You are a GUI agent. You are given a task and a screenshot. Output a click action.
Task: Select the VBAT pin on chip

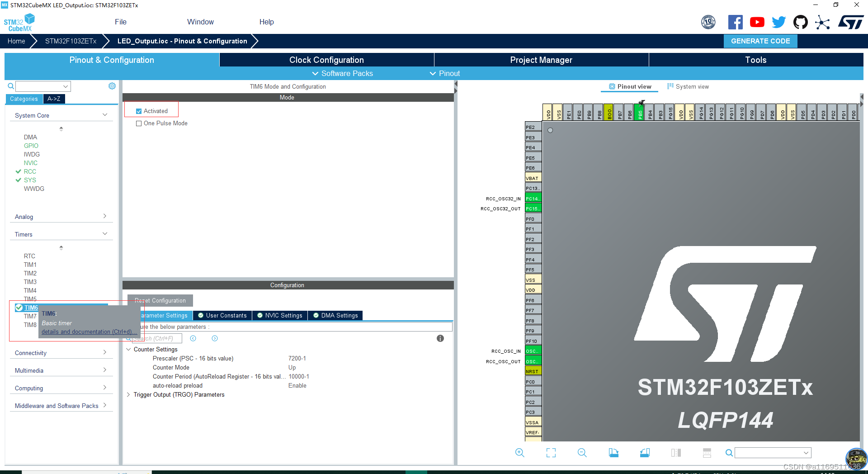click(x=533, y=178)
